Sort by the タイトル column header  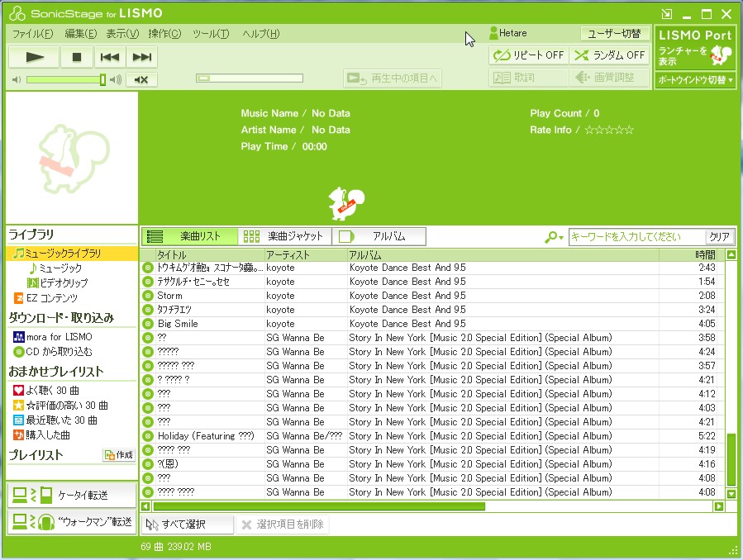tap(210, 255)
